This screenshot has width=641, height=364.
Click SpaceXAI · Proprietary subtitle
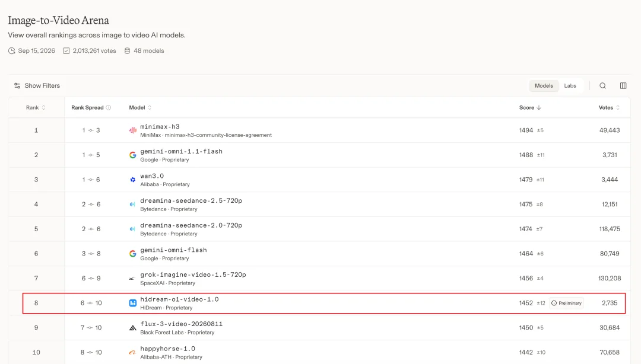167,283
